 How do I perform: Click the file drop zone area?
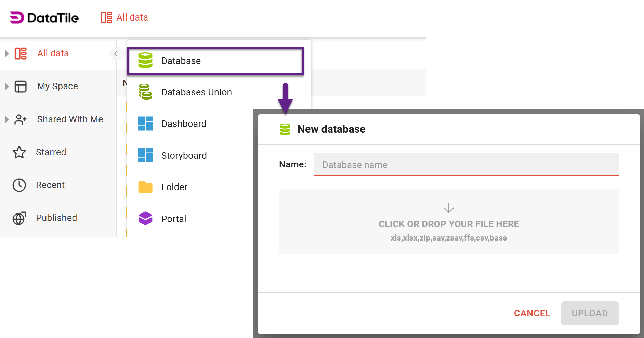(x=449, y=221)
